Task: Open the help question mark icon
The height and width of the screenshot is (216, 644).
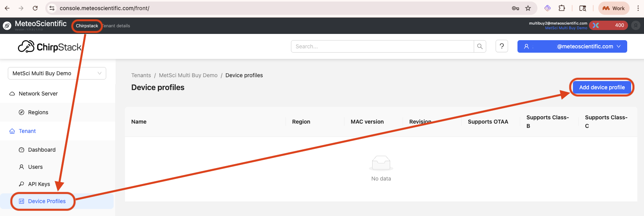Action: click(501, 46)
